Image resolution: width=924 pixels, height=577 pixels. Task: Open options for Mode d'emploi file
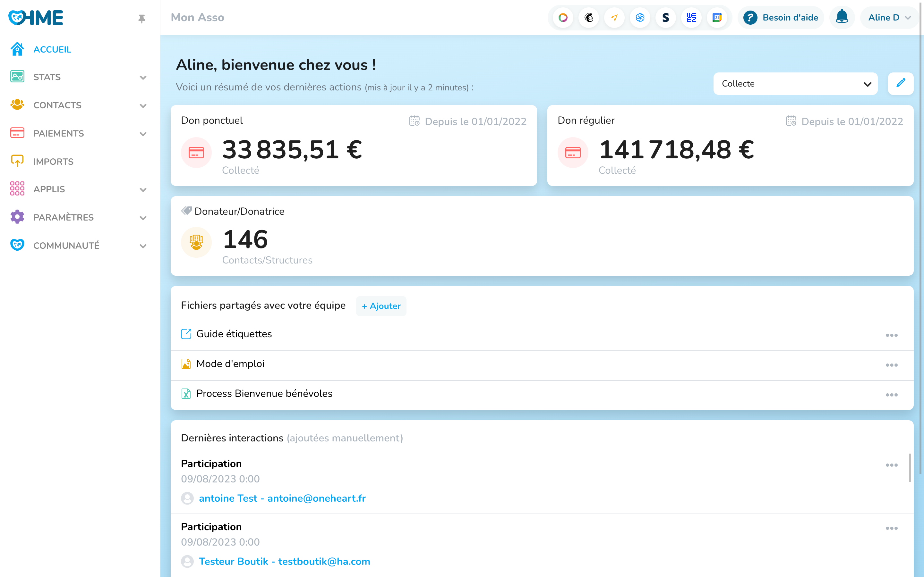coord(891,365)
